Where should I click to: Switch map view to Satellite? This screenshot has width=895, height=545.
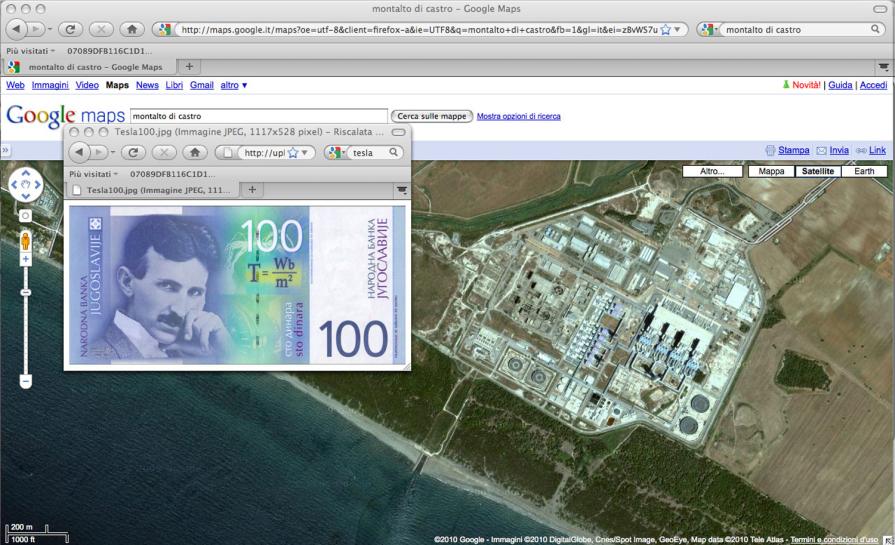click(817, 171)
